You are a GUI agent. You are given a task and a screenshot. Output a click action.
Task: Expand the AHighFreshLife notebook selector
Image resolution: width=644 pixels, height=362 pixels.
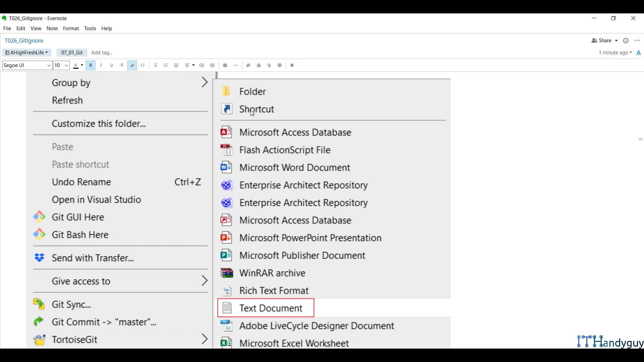click(27, 53)
